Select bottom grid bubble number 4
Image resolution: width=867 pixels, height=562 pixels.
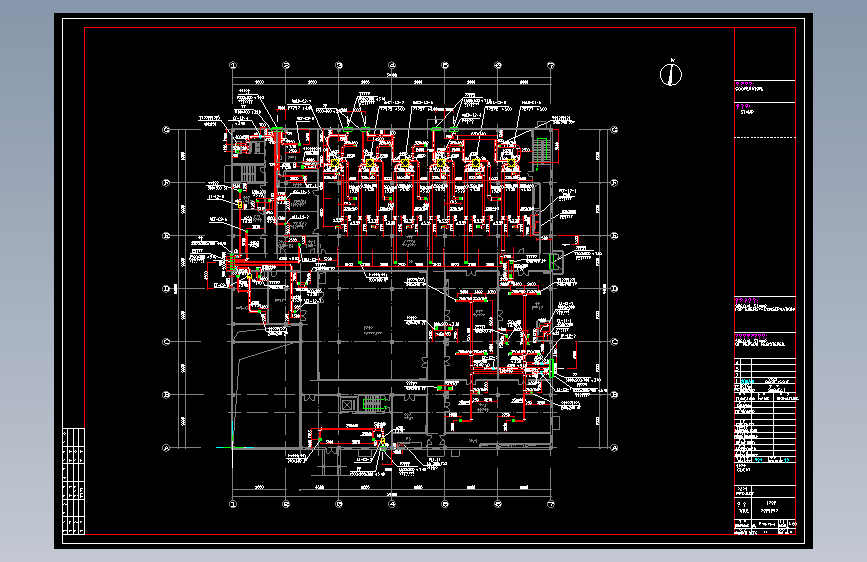(392, 504)
